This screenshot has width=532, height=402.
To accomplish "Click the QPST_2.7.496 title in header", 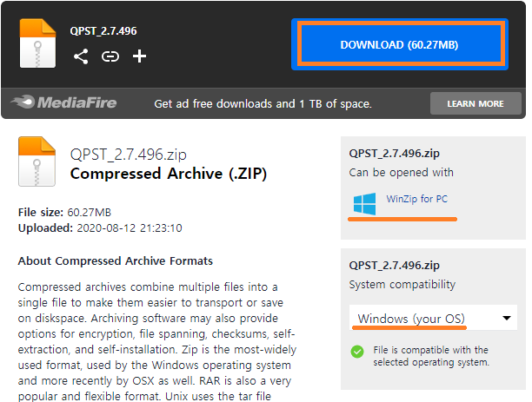I will point(103,31).
